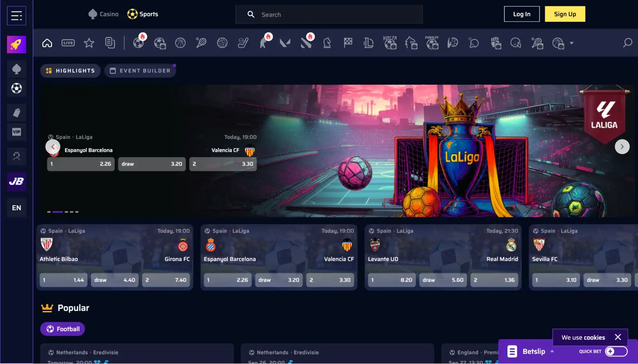Select the checkered flag racing icon
The width and height of the screenshot is (638, 364).
pyautogui.click(x=348, y=43)
